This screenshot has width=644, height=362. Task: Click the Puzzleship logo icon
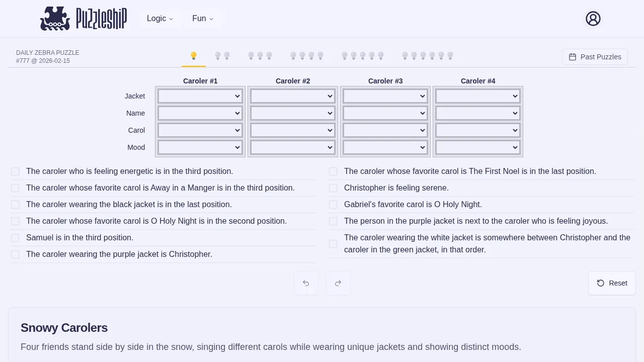pos(55,19)
